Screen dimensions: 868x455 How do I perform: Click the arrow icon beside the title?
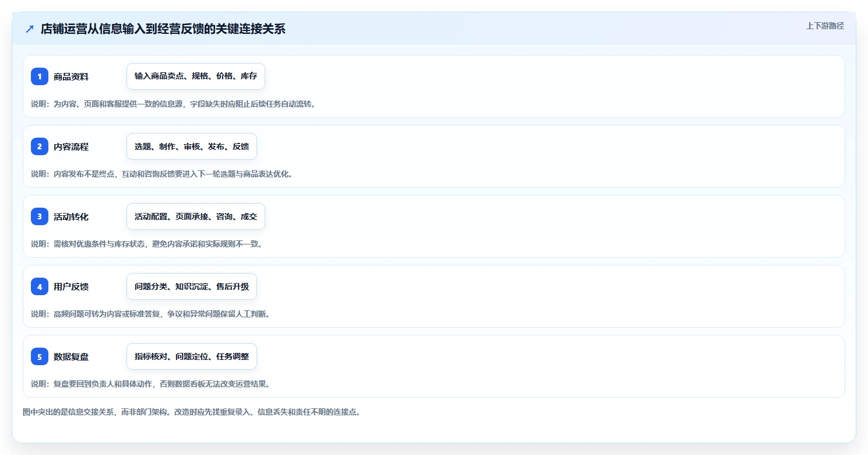30,29
